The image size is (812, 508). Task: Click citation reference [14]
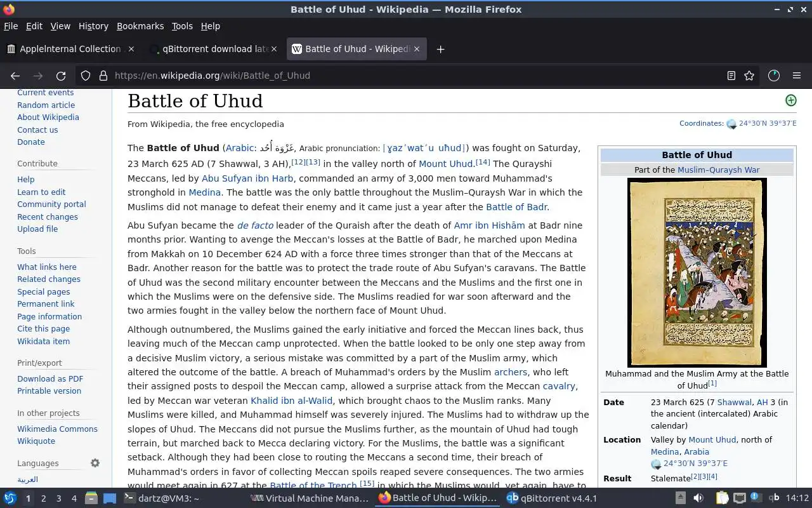pyautogui.click(x=483, y=162)
